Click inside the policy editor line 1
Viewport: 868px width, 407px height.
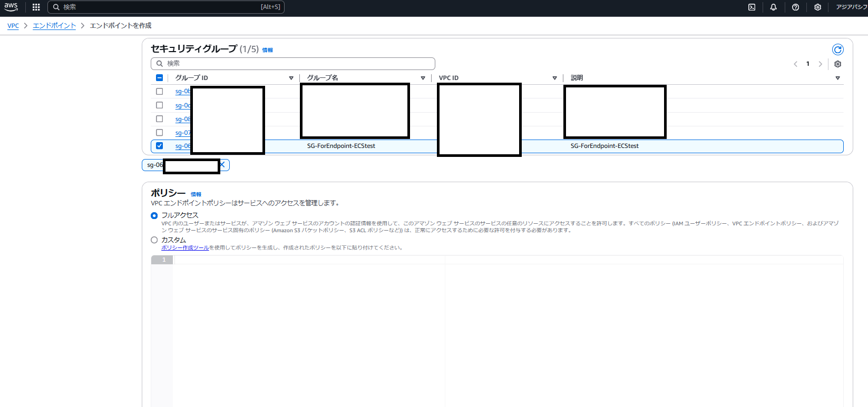point(509,260)
